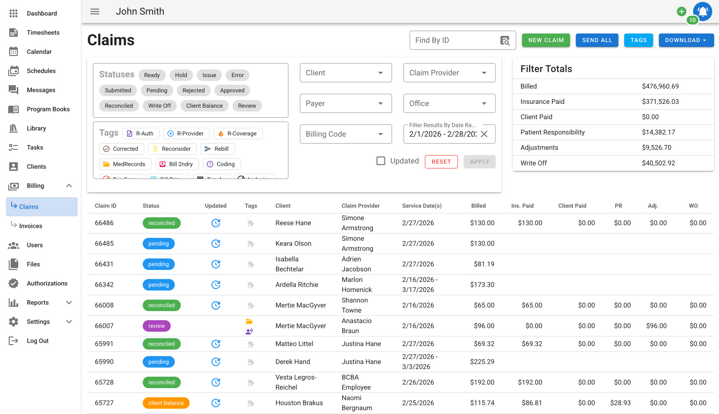Open Dashboard from the sidebar
The width and height of the screenshot is (719, 414).
[x=41, y=13]
